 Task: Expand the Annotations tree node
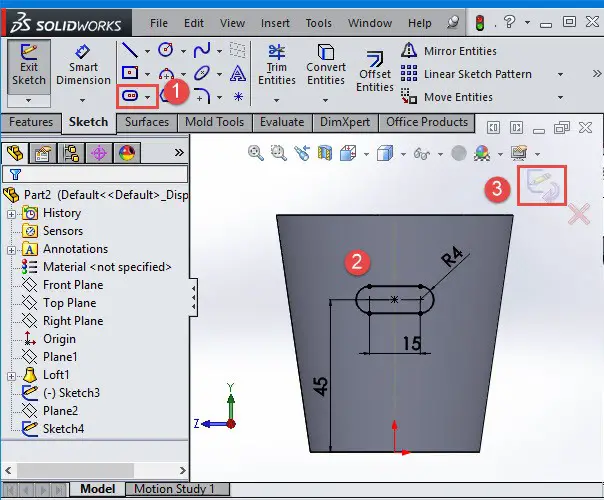[x=11, y=250]
